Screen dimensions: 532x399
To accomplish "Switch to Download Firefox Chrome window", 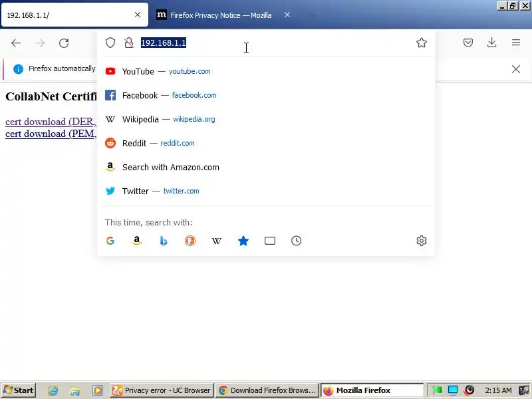I will click(x=267, y=390).
